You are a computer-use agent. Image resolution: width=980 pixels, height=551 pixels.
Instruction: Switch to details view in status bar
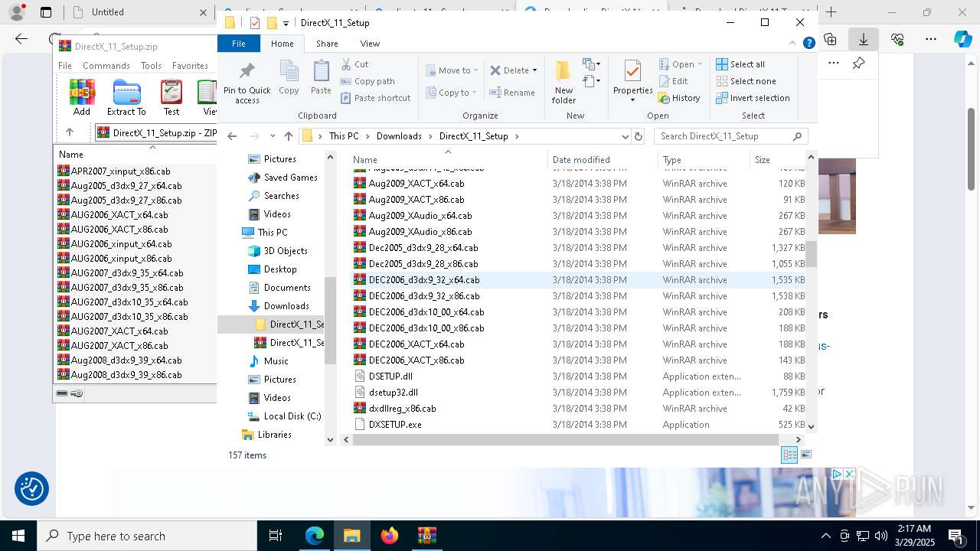tap(789, 455)
